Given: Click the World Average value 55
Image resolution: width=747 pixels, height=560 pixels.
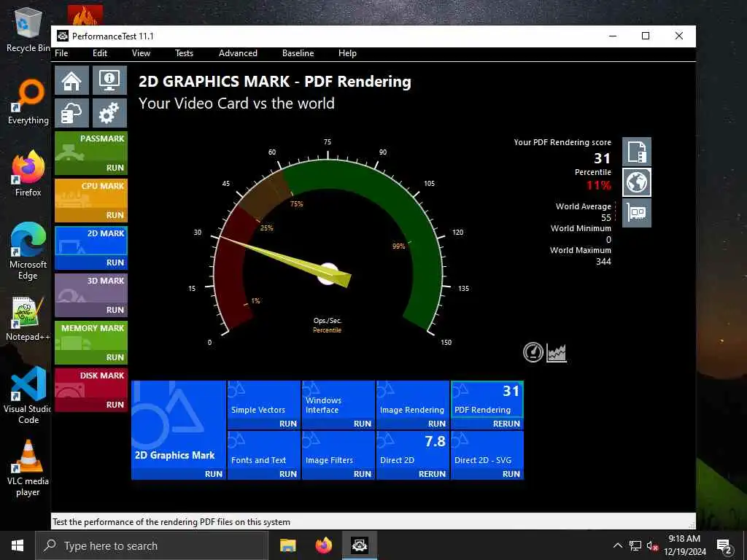Looking at the screenshot, I should (606, 217).
